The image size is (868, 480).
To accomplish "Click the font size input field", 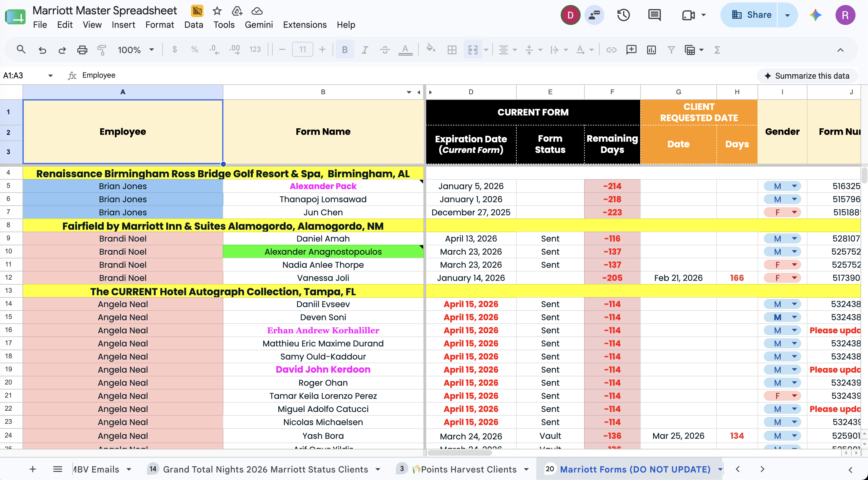I will 302,50.
